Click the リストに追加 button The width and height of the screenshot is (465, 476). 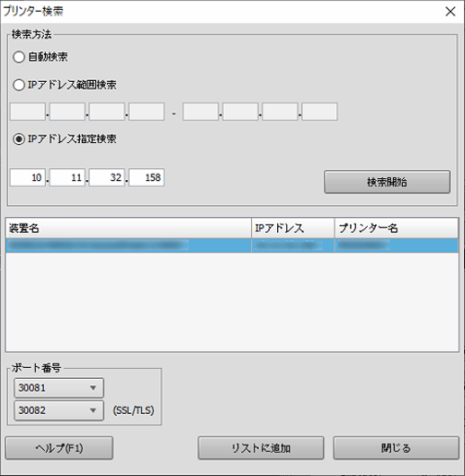click(261, 448)
